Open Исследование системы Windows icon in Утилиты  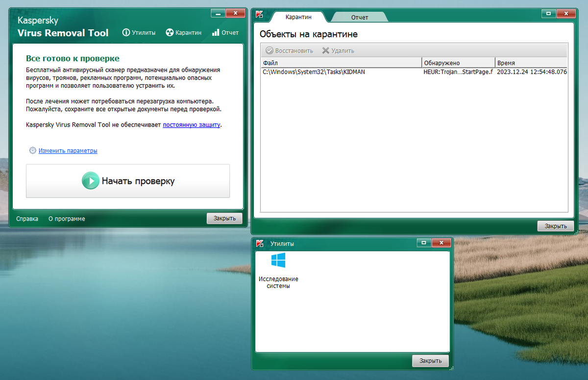pos(278,260)
